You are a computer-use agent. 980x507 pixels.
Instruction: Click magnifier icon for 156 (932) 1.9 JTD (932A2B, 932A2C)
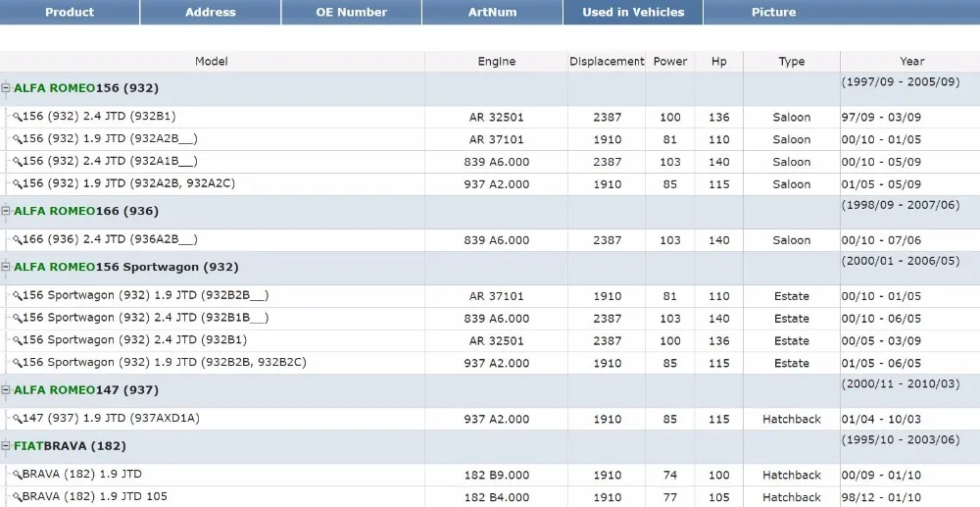coord(17,184)
